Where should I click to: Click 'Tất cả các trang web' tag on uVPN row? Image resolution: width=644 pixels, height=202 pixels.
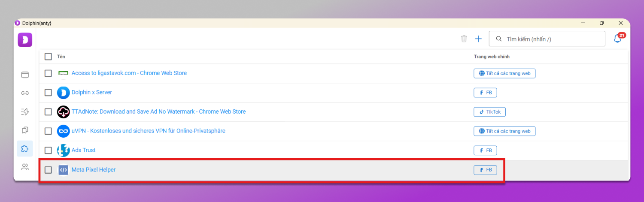[x=504, y=131]
